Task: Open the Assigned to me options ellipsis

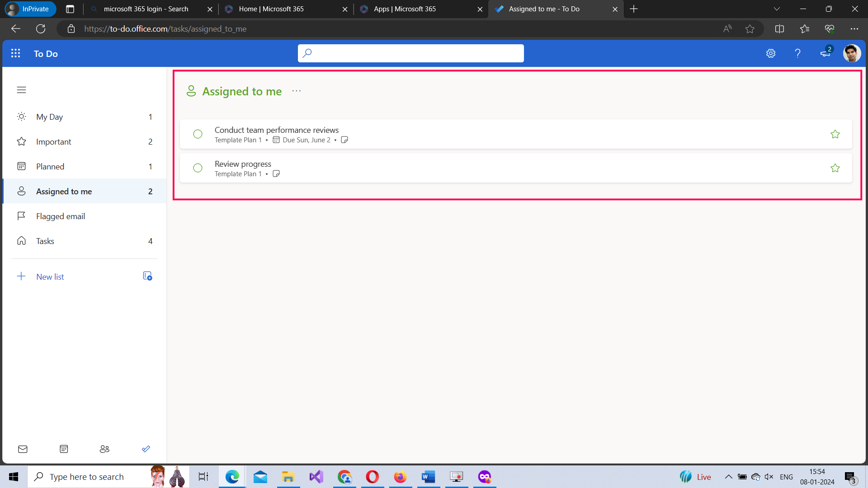Action: [297, 90]
